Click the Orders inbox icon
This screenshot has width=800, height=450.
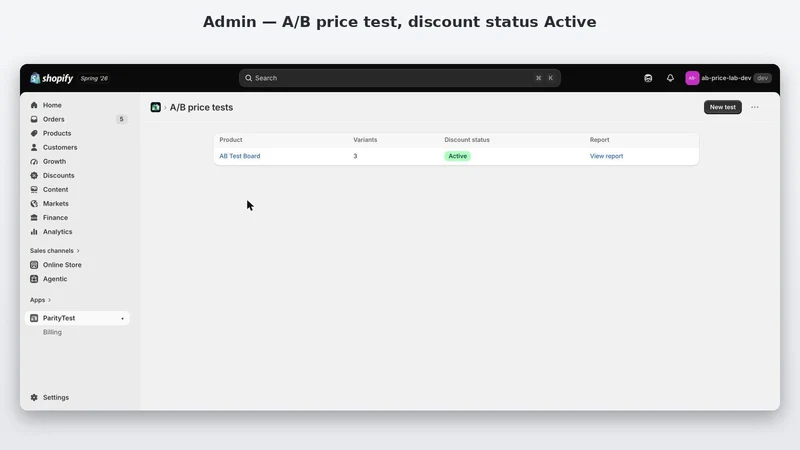point(34,119)
